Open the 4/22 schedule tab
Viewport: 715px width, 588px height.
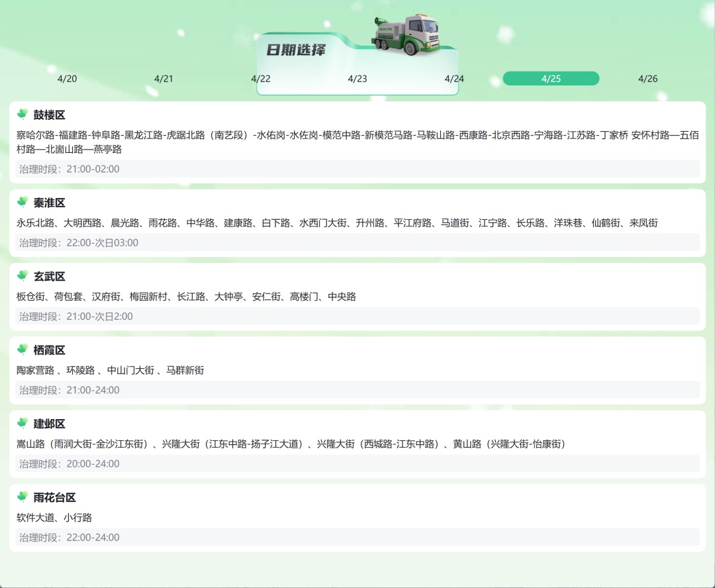click(x=261, y=78)
